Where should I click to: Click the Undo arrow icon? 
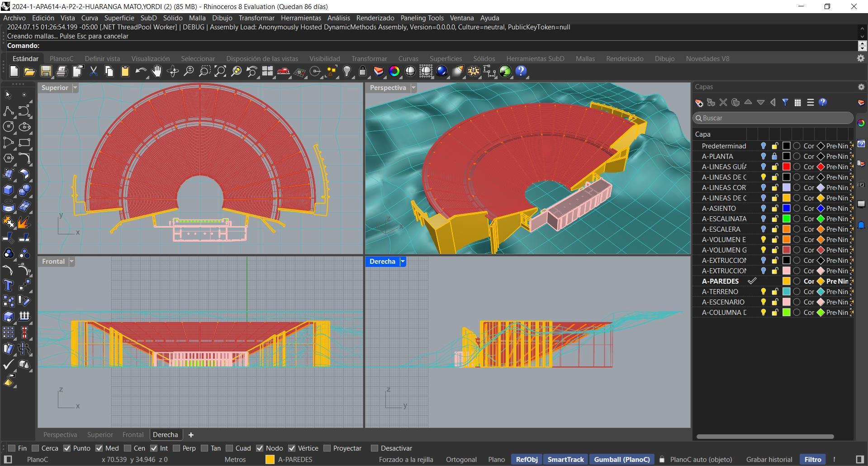(140, 71)
